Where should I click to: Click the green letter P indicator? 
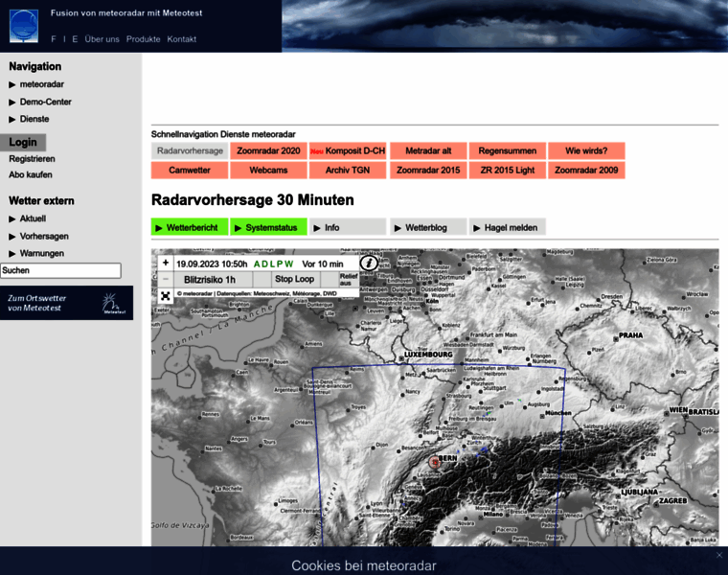pyautogui.click(x=280, y=264)
